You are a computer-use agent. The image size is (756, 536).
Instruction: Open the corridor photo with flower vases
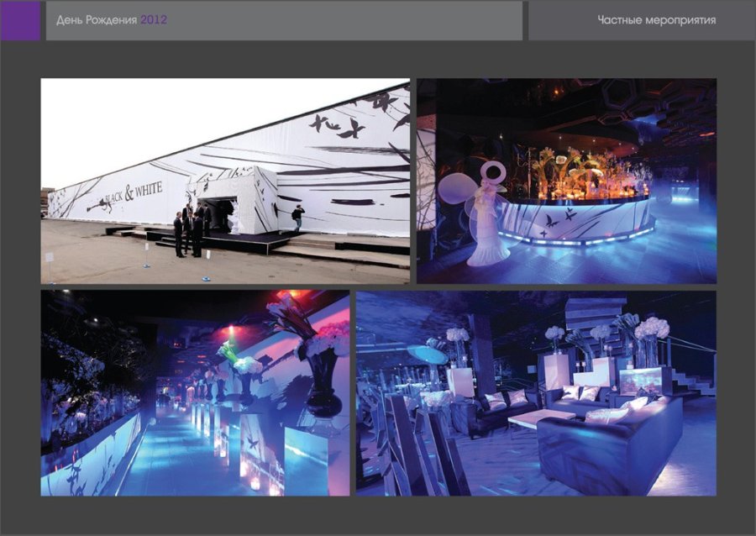click(x=195, y=393)
